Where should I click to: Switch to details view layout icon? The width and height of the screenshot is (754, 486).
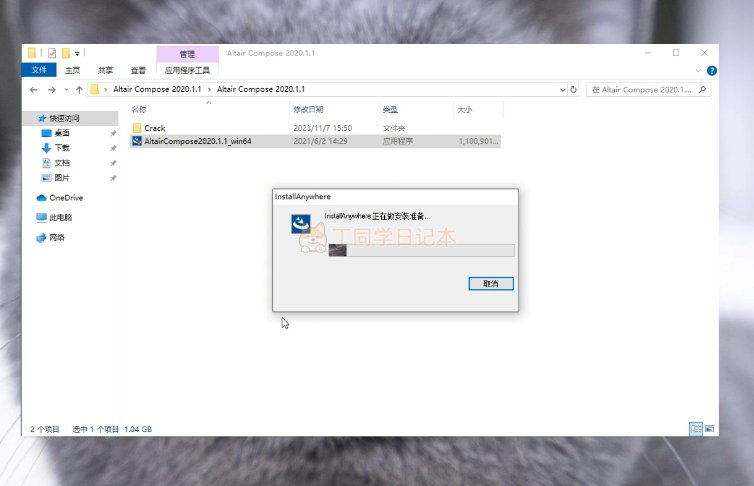696,428
